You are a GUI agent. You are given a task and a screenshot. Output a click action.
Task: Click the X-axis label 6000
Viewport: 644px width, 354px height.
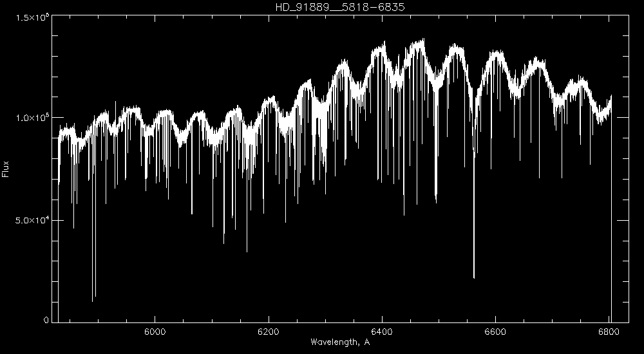pos(155,332)
